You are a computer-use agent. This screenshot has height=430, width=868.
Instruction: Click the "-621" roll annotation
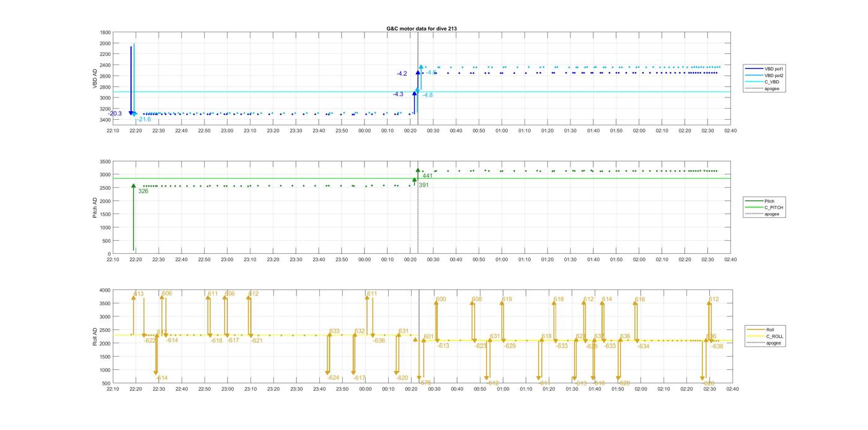257,340
